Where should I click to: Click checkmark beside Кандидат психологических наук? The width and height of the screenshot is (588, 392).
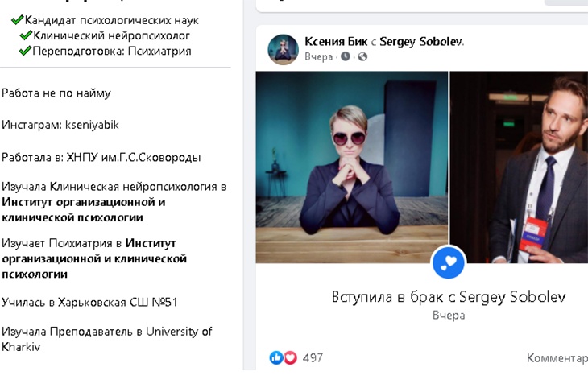coord(17,20)
